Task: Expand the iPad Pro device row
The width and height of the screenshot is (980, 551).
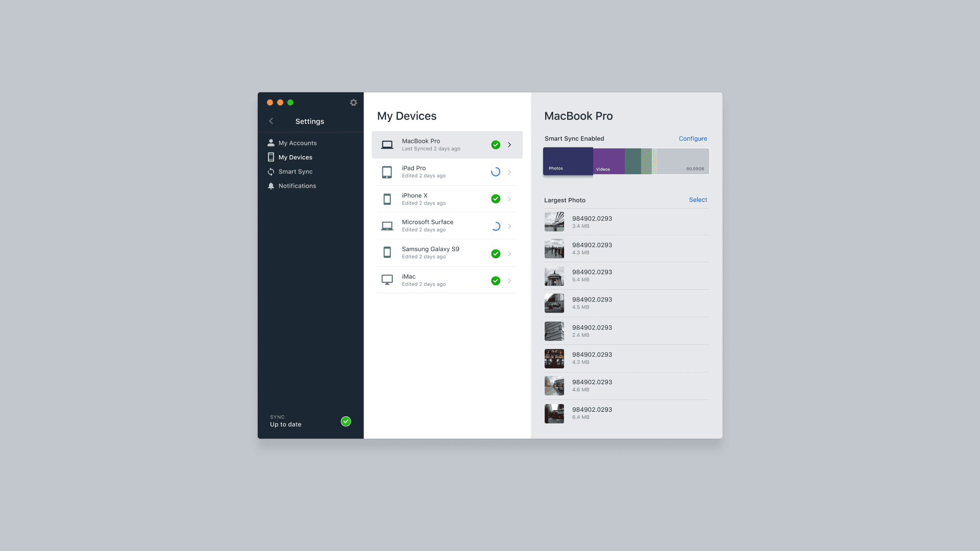Action: (x=509, y=171)
